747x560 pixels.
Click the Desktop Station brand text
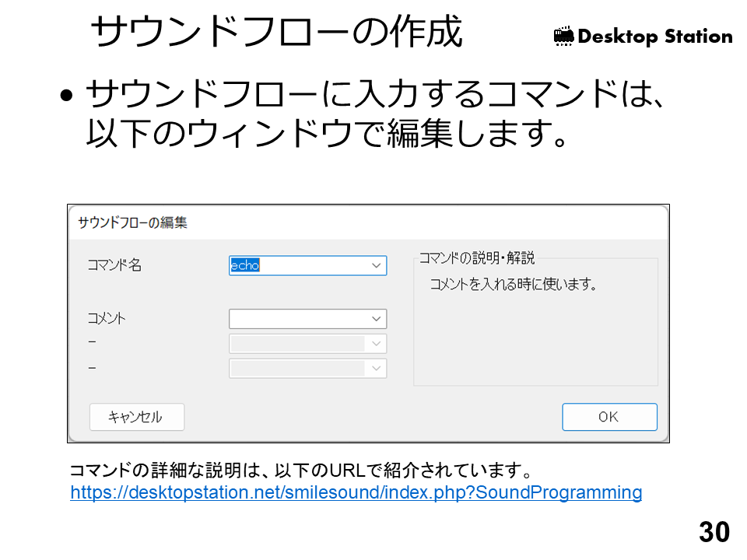[x=654, y=37]
